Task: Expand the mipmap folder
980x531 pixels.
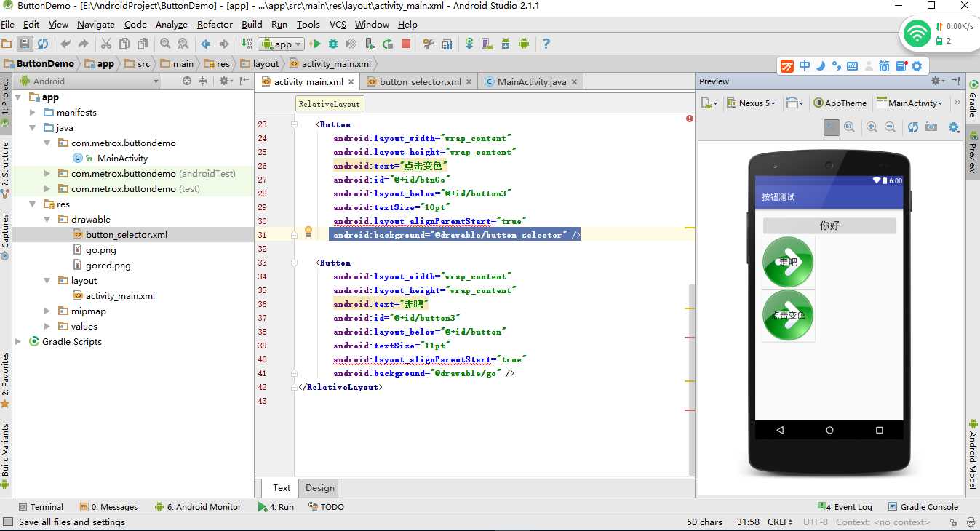Action: click(47, 311)
